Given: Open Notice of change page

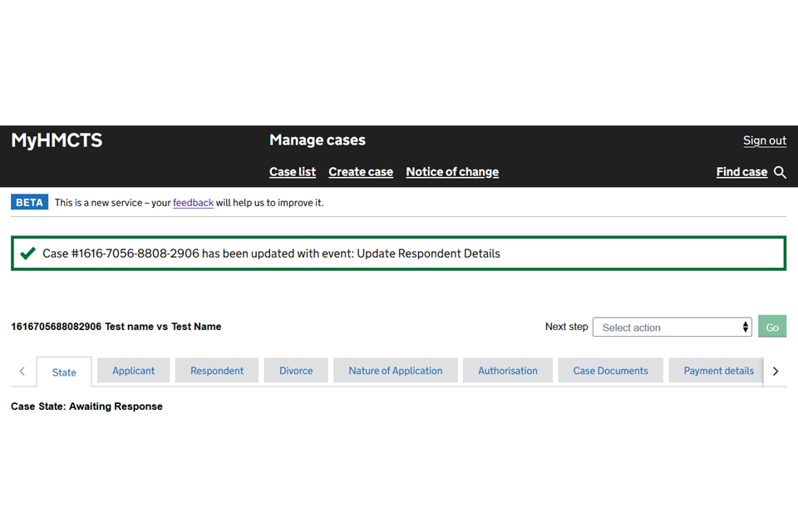Looking at the screenshot, I should tap(452, 172).
